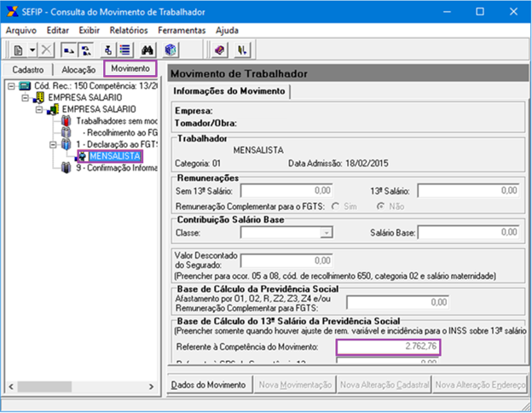Click the tree hierarchy toolbar icon

(86, 50)
